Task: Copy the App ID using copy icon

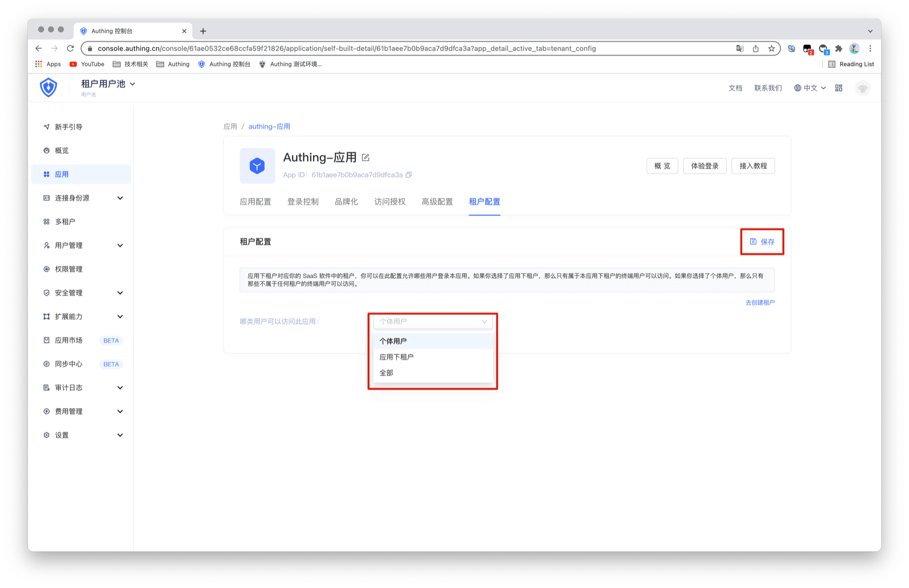Action: pyautogui.click(x=409, y=175)
